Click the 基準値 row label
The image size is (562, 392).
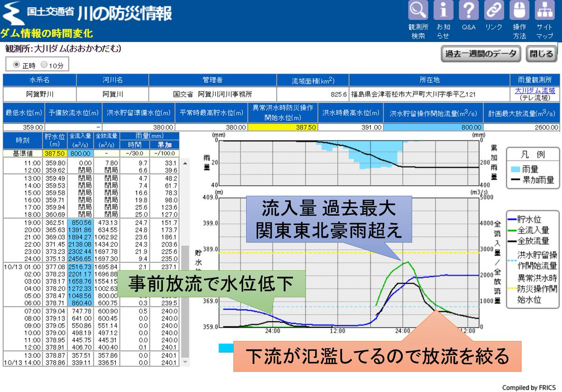coord(22,153)
